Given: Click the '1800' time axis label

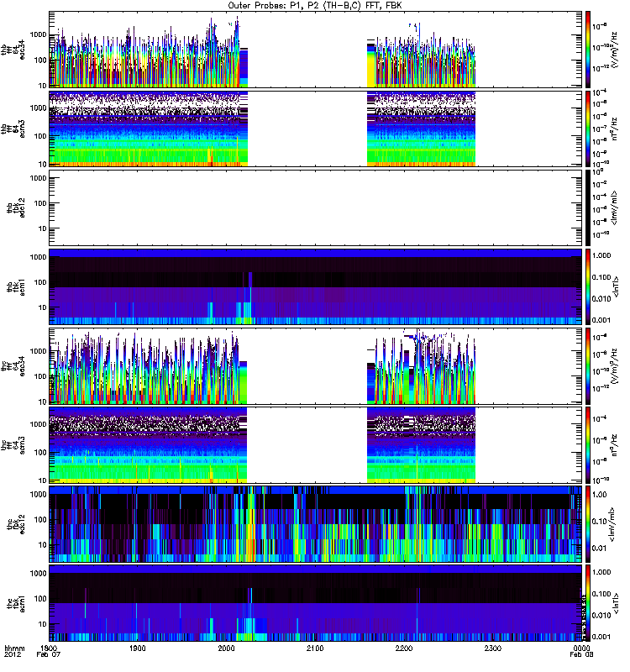Looking at the screenshot, I should [x=49, y=648].
